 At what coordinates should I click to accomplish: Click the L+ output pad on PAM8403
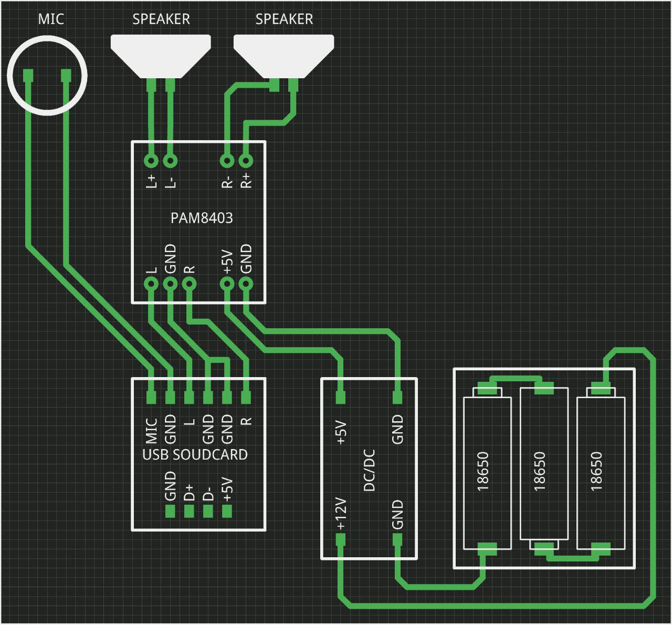[151, 161]
